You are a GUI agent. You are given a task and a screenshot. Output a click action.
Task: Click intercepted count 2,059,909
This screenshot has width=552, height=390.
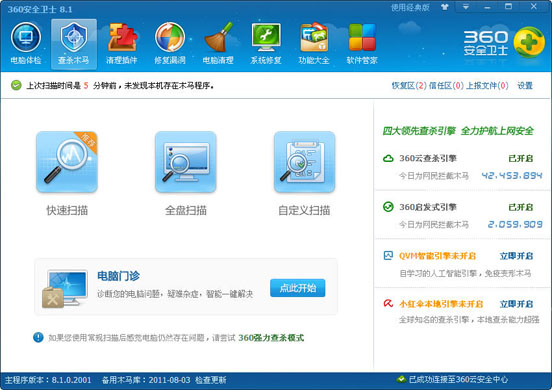point(515,224)
